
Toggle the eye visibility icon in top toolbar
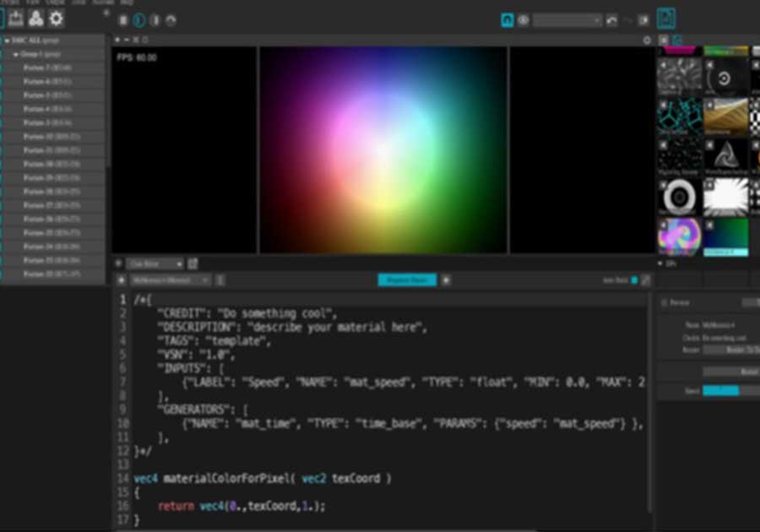tap(524, 20)
